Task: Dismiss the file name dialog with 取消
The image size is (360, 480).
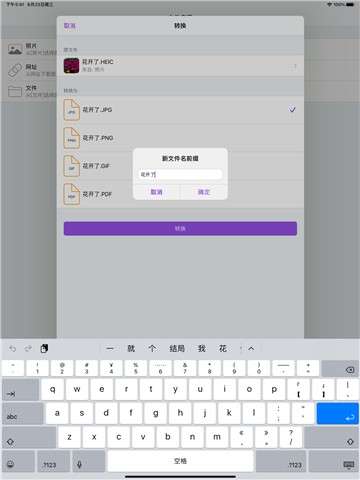Action: [157, 192]
